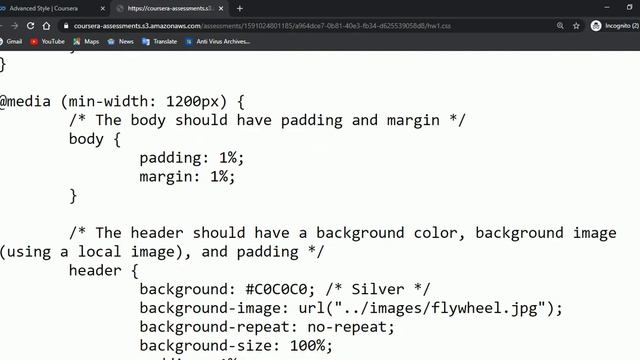Open a new tab with the plus button
The height and width of the screenshot is (360, 640).
(x=240, y=9)
